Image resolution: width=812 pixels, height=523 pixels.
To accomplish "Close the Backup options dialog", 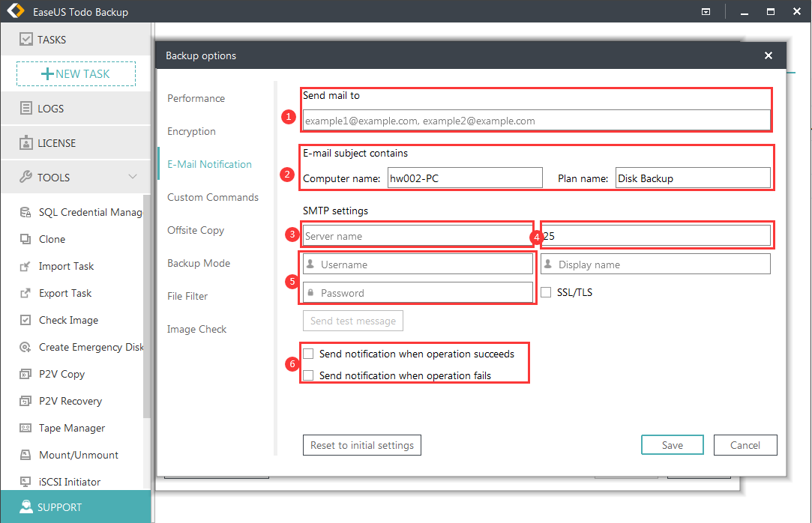I will coord(769,55).
